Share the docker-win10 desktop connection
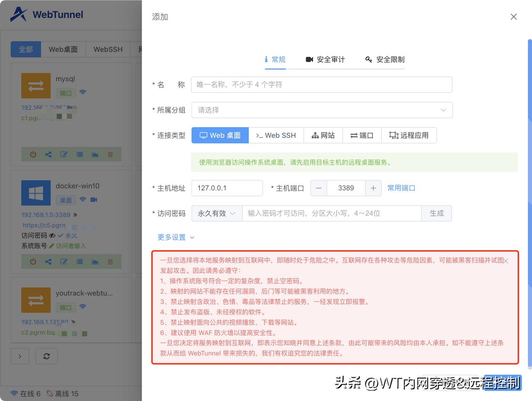The height and width of the screenshot is (401, 532). coord(48,262)
